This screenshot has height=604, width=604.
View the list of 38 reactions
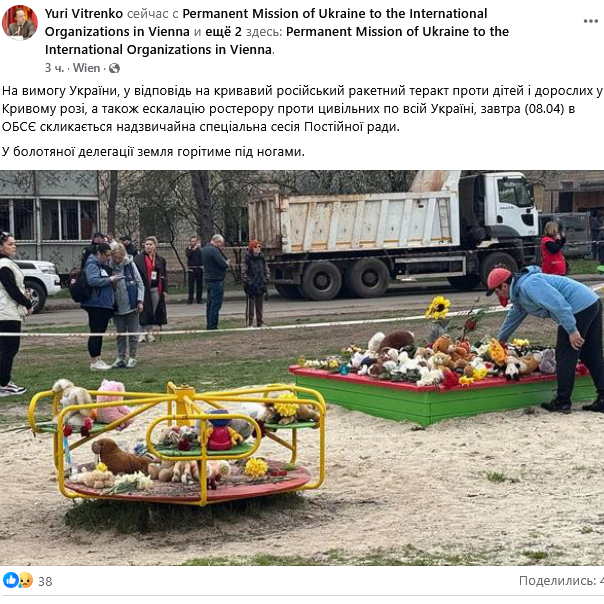(x=45, y=581)
